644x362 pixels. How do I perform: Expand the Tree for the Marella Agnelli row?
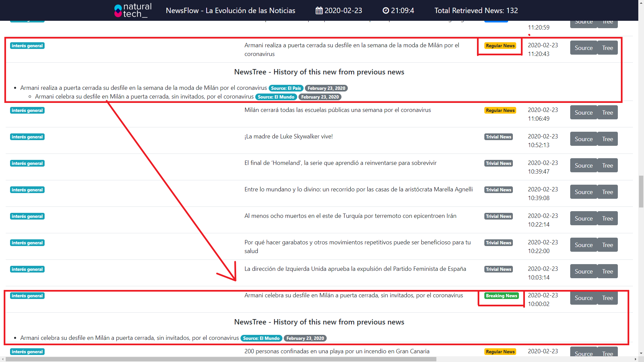pos(607,192)
